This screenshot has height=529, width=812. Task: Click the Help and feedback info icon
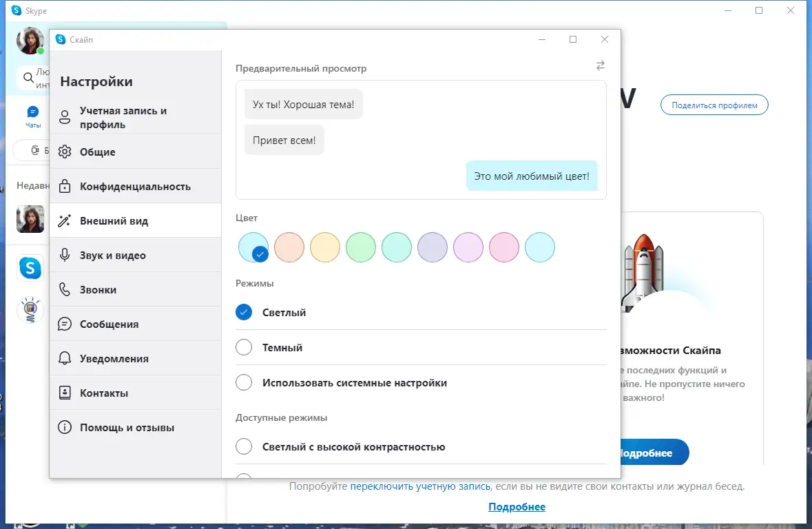tap(65, 427)
